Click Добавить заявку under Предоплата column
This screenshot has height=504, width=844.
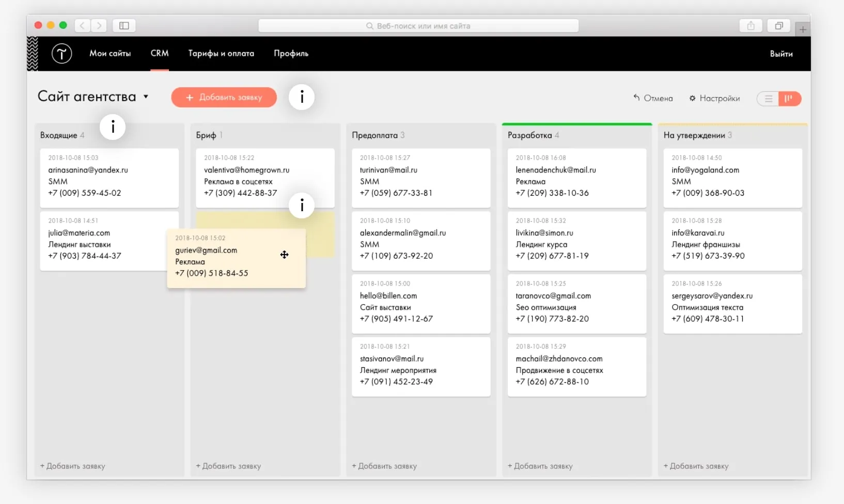(x=384, y=466)
